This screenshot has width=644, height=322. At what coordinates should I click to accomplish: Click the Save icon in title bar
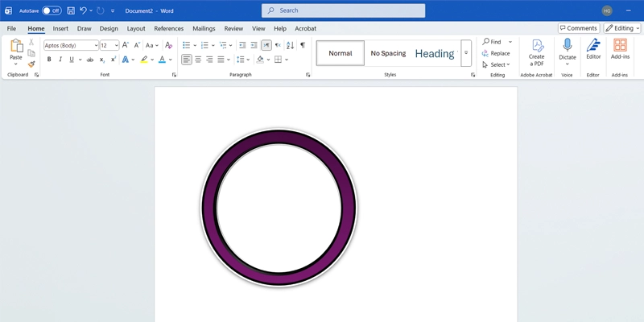(x=71, y=10)
